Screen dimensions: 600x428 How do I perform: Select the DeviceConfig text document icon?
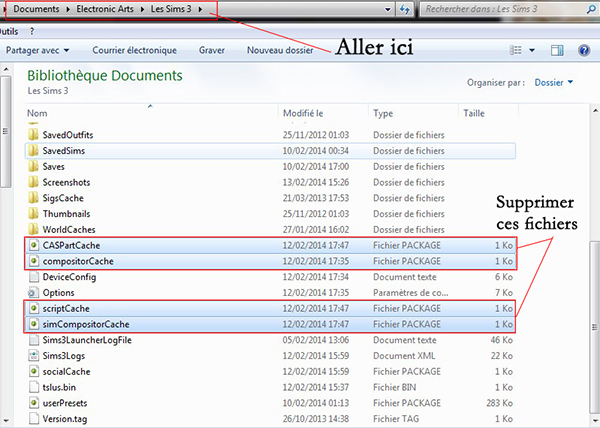pyautogui.click(x=33, y=277)
